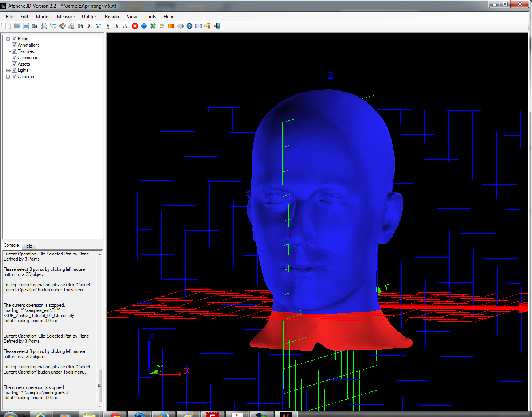Toggle the Textures checkbox
Viewport: 532px width, 417px height.
[x=14, y=51]
